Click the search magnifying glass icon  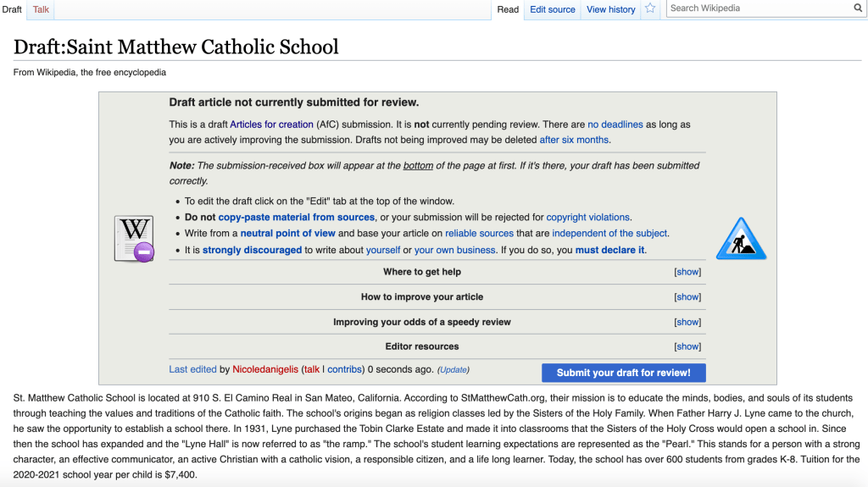(x=858, y=8)
